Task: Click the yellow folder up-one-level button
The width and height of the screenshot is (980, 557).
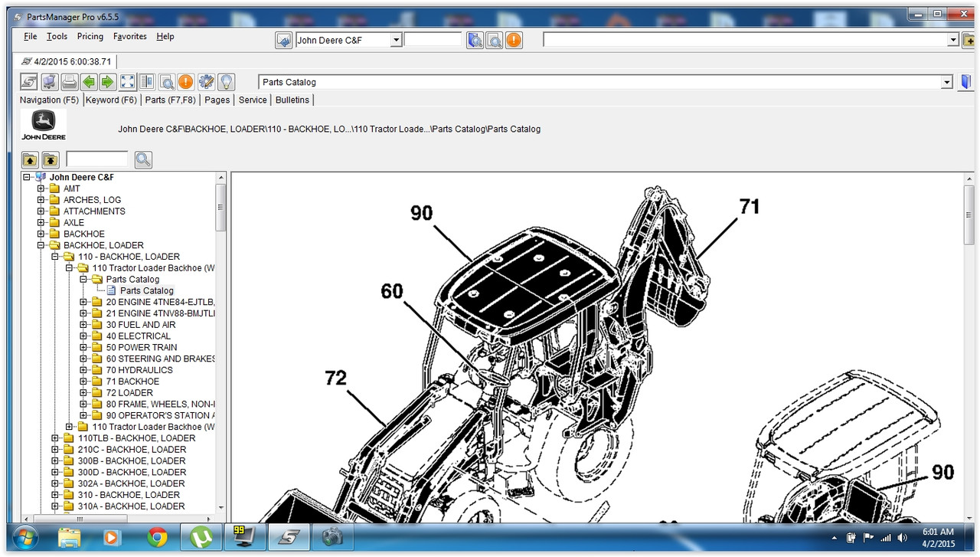Action: point(30,159)
